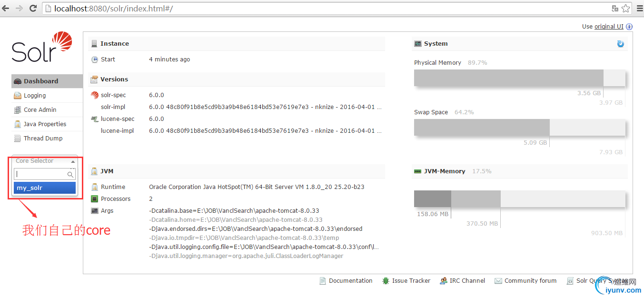Click the 370.50 MB JVM memory value
Image resolution: width=644 pixels, height=298 pixels.
[482, 224]
